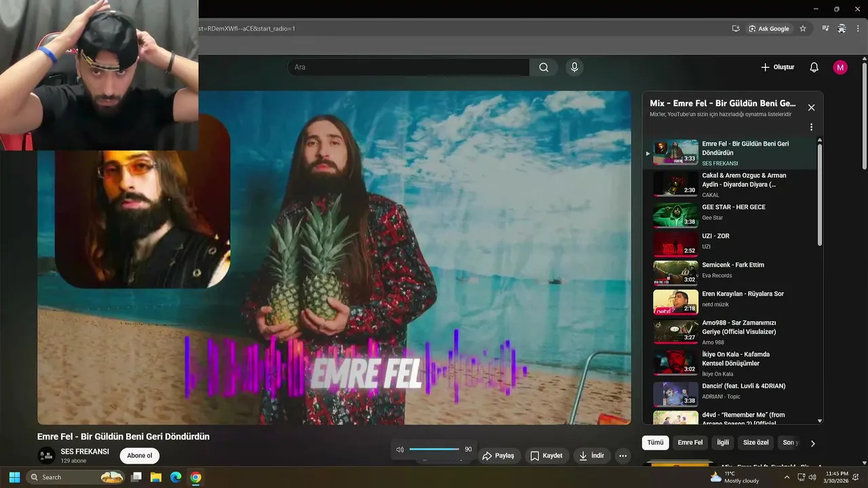This screenshot has height=488, width=868.
Task: Open SES FREKANSI channel avatar
Action: pyautogui.click(x=46, y=455)
